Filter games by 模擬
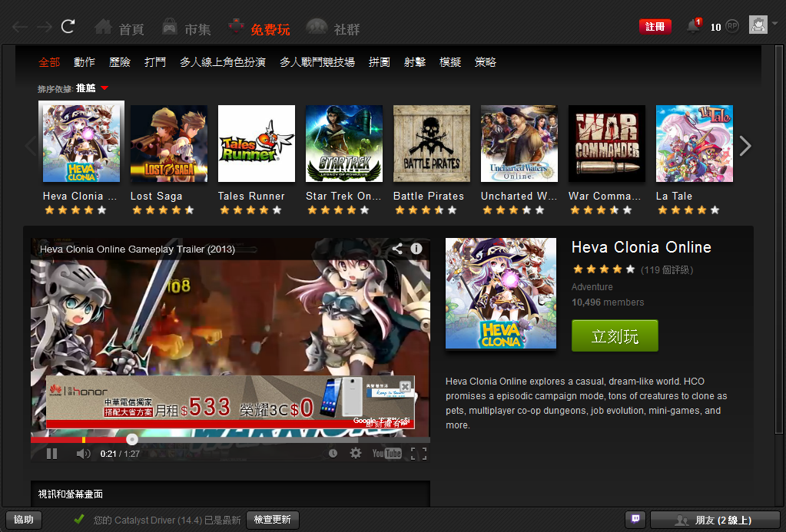This screenshot has width=786, height=532. click(x=450, y=62)
